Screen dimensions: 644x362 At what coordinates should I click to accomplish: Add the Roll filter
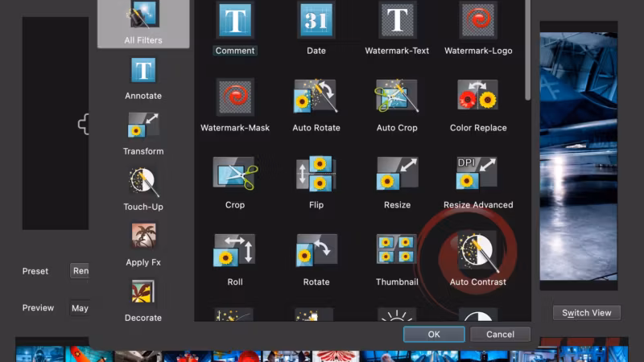point(235,259)
